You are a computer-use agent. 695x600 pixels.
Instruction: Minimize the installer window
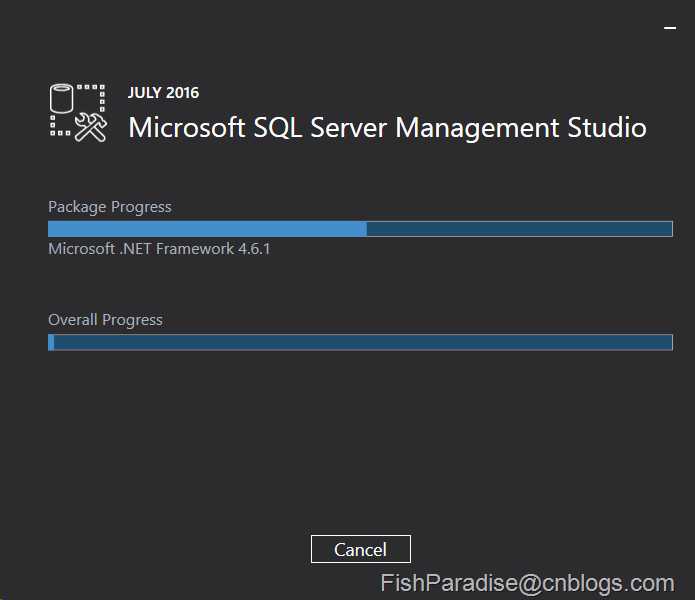pos(670,28)
